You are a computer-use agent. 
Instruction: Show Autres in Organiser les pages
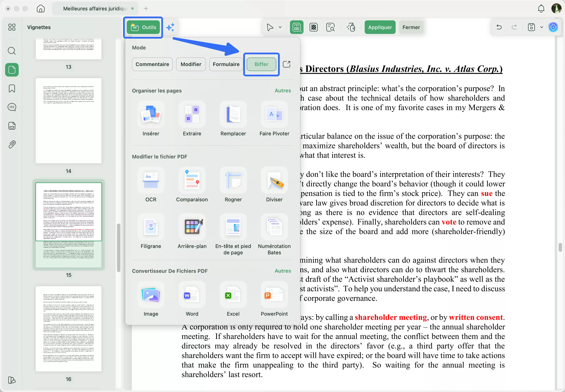click(x=283, y=91)
